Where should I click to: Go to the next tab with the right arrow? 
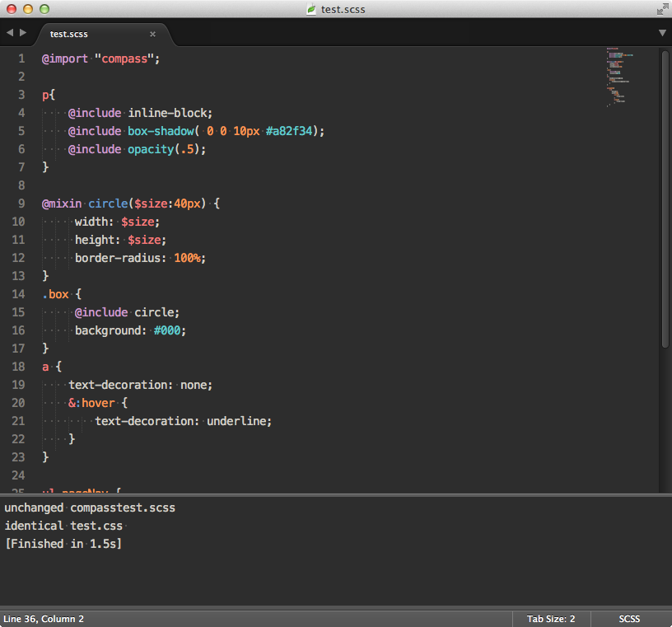coord(23,33)
